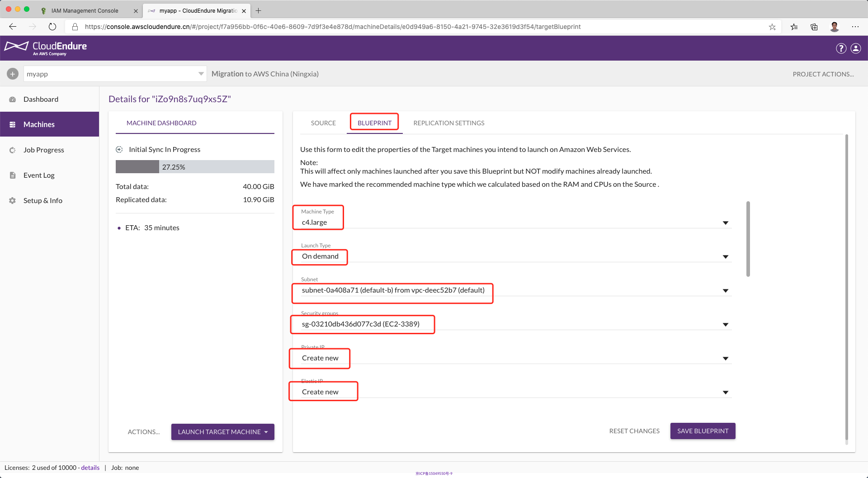This screenshot has width=868, height=478.
Task: Open the licenses details link
Action: (90, 468)
